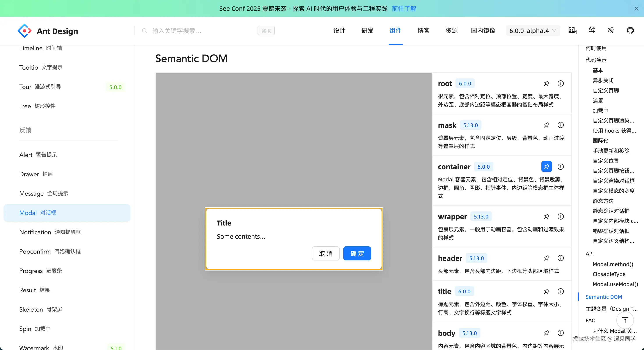The height and width of the screenshot is (350, 644).
Task: Pin the wrapper semantic item
Action: [x=546, y=216]
